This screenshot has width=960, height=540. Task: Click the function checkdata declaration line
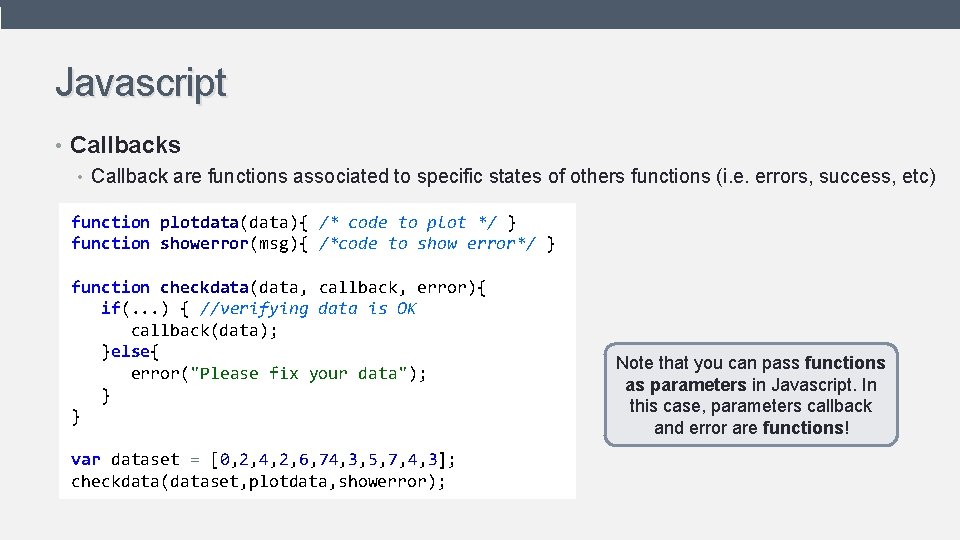pyautogui.click(x=278, y=288)
